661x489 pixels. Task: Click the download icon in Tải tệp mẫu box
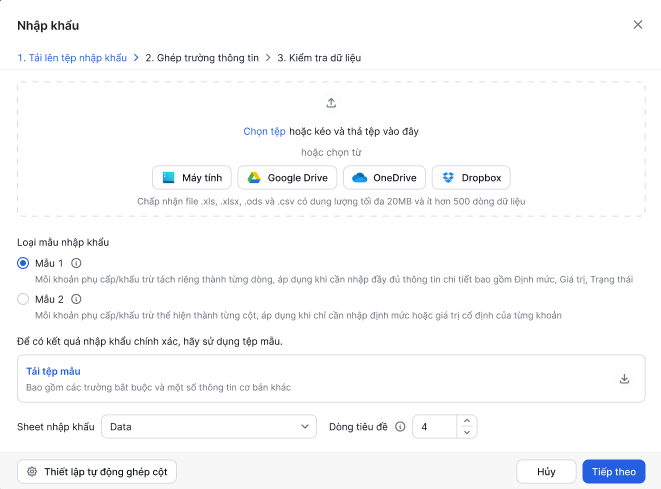[624, 379]
